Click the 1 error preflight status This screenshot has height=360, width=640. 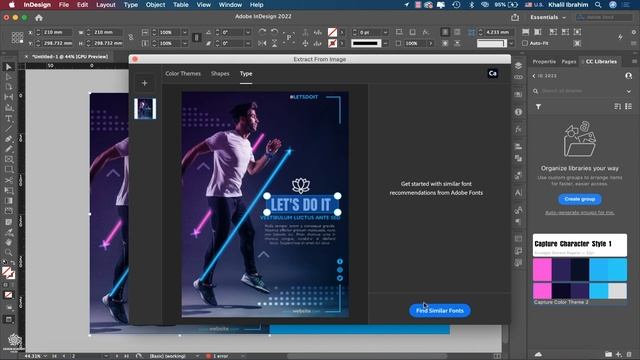[218, 356]
